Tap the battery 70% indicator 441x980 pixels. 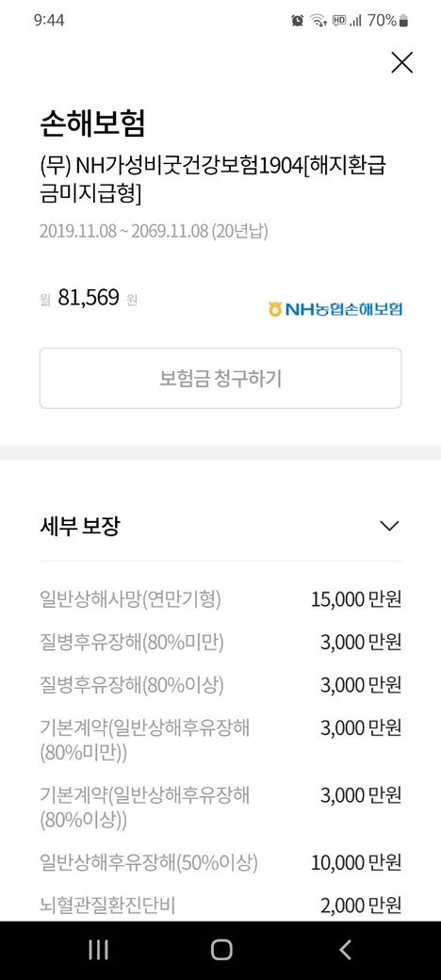point(387,21)
